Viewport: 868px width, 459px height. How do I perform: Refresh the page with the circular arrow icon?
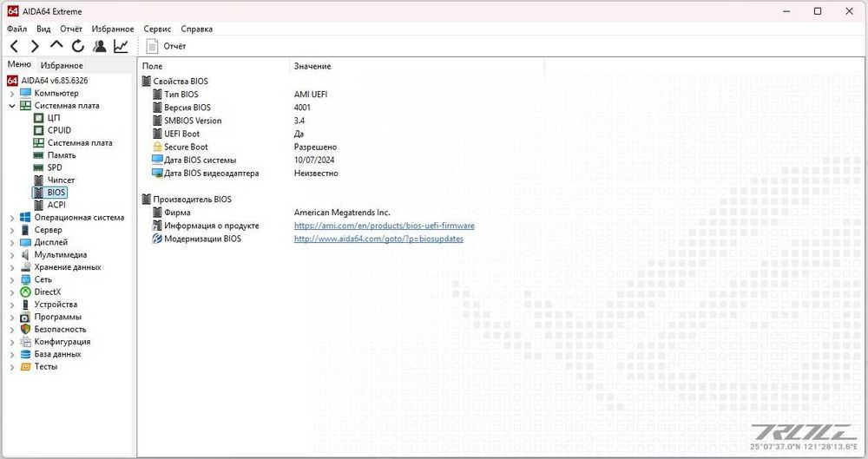point(78,47)
